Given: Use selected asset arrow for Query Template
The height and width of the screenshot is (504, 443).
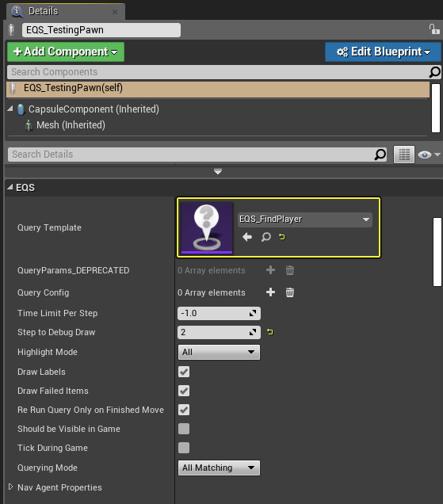Looking at the screenshot, I should 247,237.
